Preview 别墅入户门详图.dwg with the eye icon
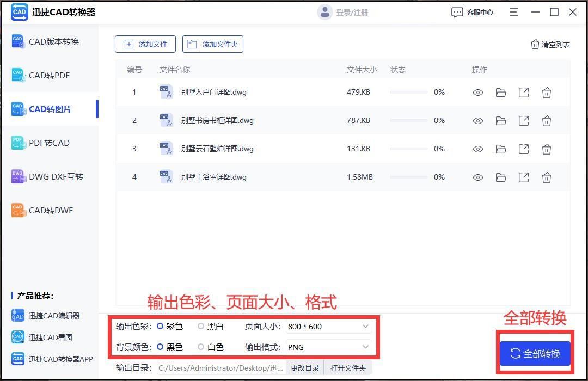 coord(477,92)
